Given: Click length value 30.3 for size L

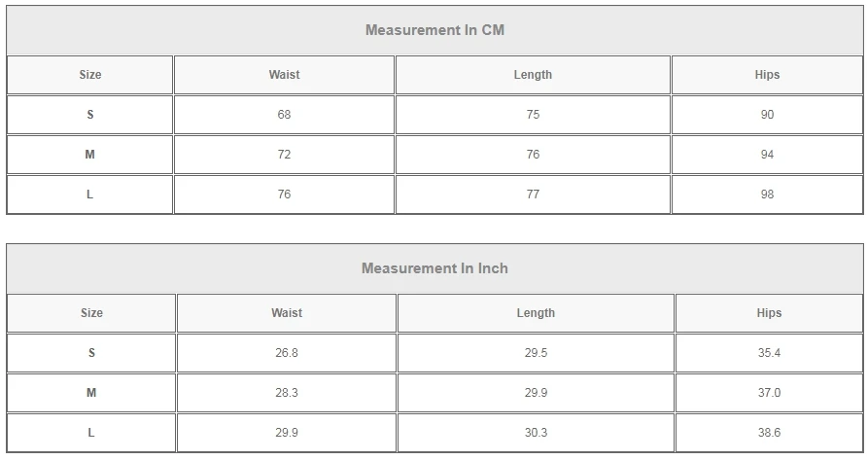Looking at the screenshot, I should pyautogui.click(x=536, y=433).
